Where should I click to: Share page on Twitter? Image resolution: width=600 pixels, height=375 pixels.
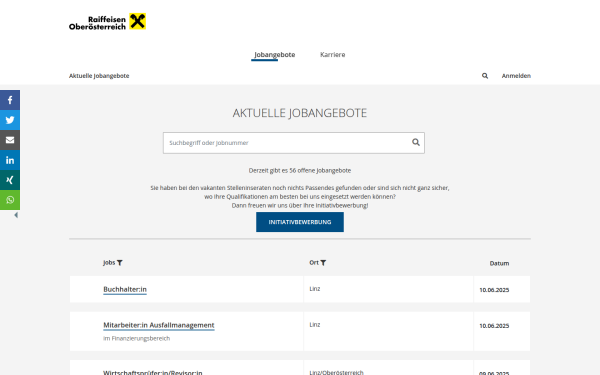tap(10, 120)
